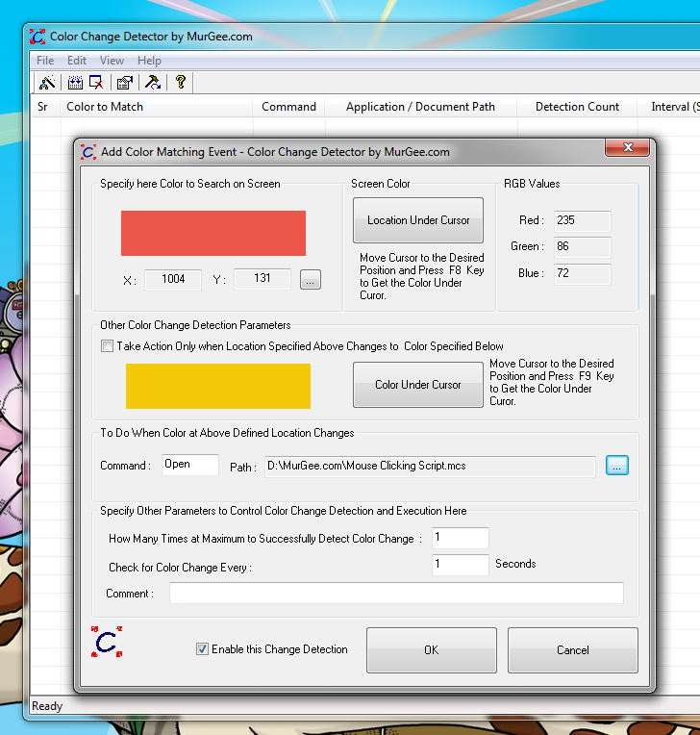Click the red color swatch to search
The height and width of the screenshot is (735, 700).
tap(213, 233)
